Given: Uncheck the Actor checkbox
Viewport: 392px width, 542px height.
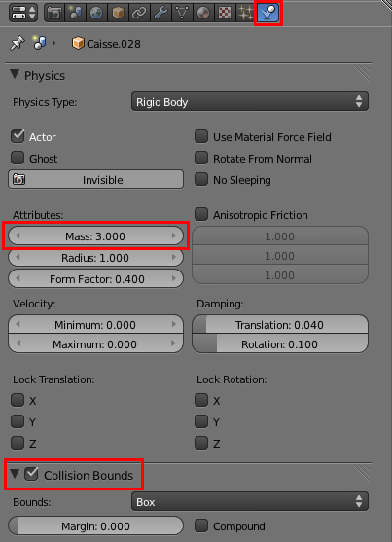Looking at the screenshot, I should pyautogui.click(x=18, y=136).
